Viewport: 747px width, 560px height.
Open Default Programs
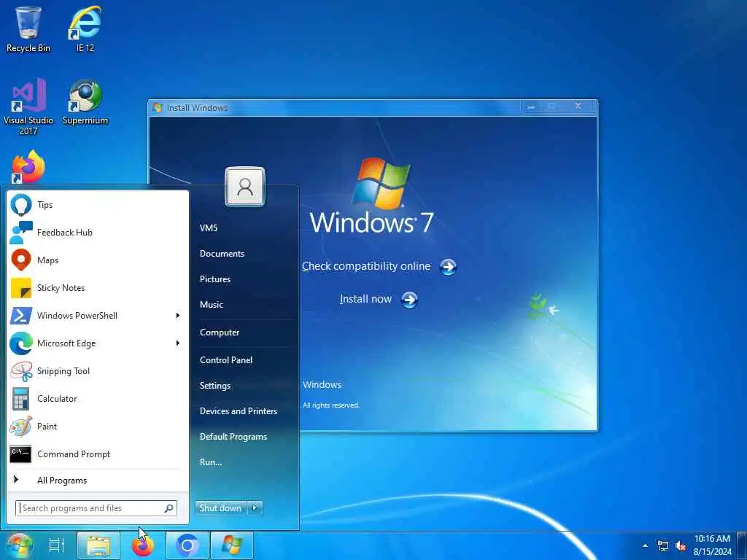click(233, 437)
